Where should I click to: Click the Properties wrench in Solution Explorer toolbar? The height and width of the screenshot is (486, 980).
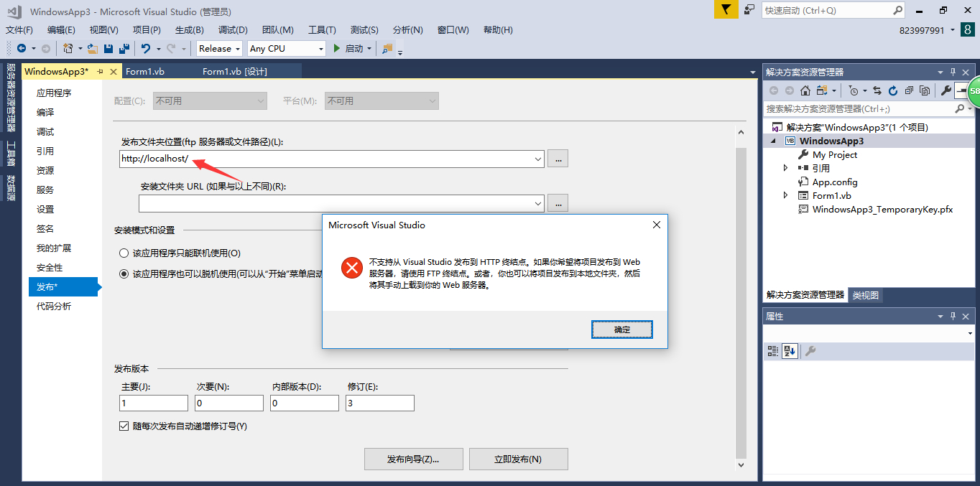946,90
